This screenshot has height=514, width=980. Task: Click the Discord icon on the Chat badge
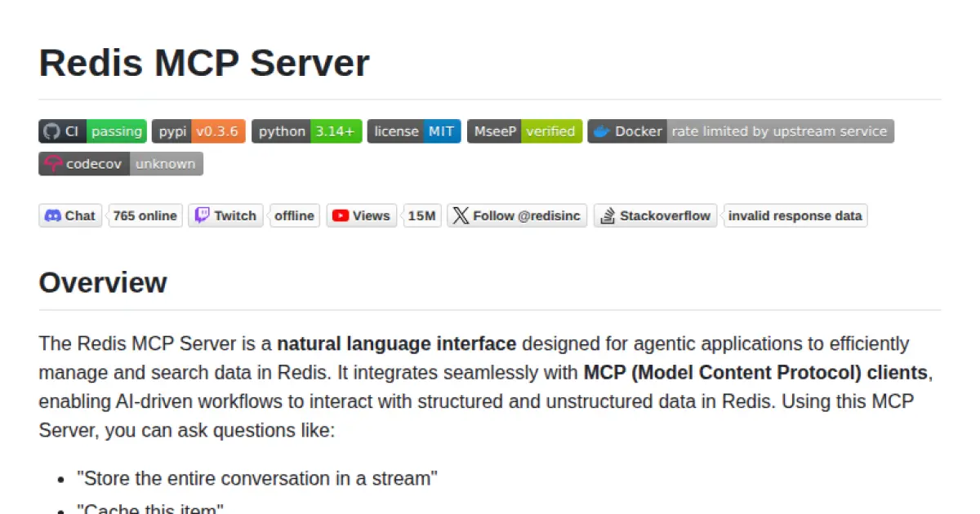click(x=51, y=215)
